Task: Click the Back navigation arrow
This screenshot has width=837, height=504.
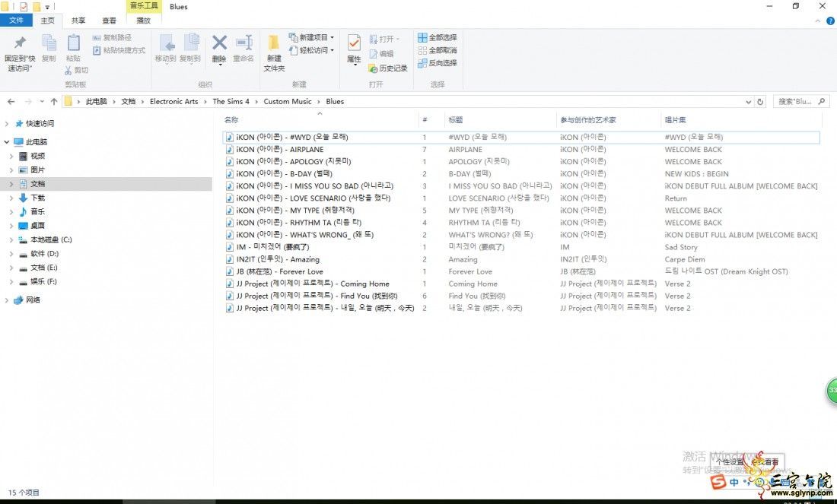Action: [x=11, y=101]
